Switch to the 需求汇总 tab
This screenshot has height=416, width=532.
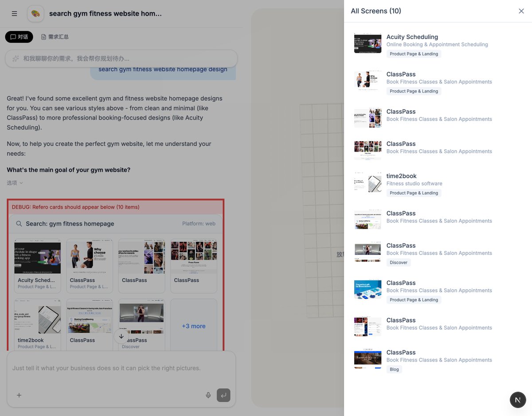(55, 37)
